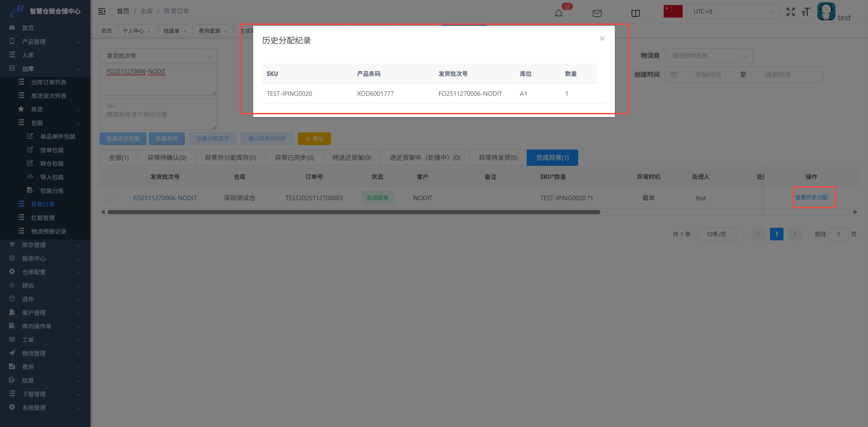Screen dimensions: 868x427
Task: Open the documentation book icon
Action: [635, 13]
